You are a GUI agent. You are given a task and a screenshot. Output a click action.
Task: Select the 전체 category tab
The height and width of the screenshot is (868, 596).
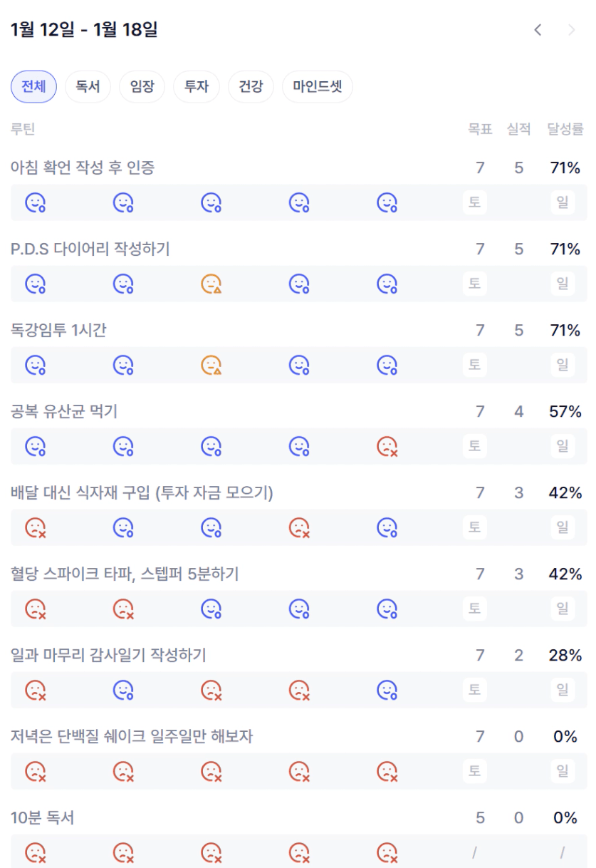pyautogui.click(x=33, y=87)
